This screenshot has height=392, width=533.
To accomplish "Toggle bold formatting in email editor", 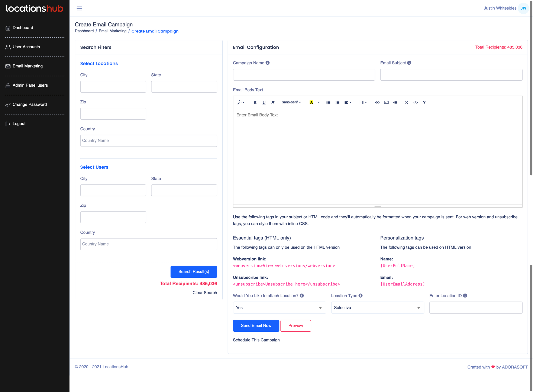I will 255,103.
